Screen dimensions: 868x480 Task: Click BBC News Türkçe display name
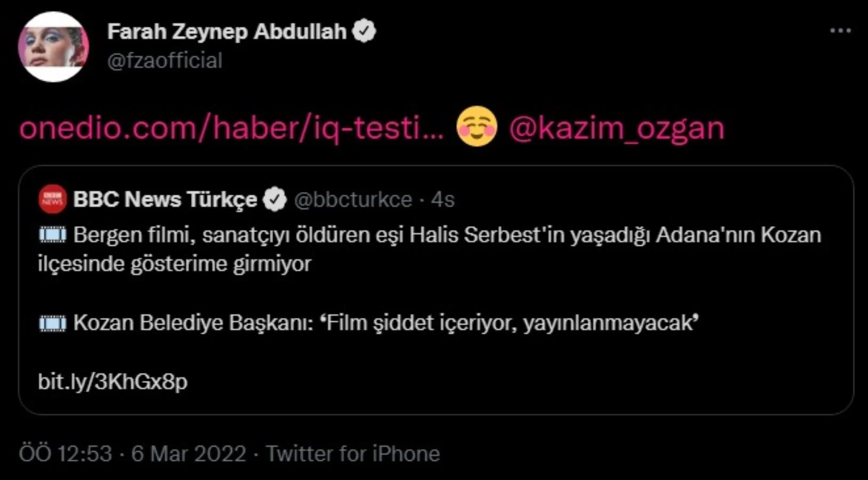click(x=165, y=198)
